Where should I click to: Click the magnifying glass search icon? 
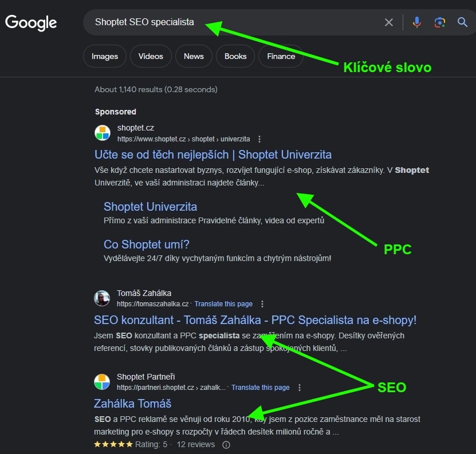click(462, 22)
